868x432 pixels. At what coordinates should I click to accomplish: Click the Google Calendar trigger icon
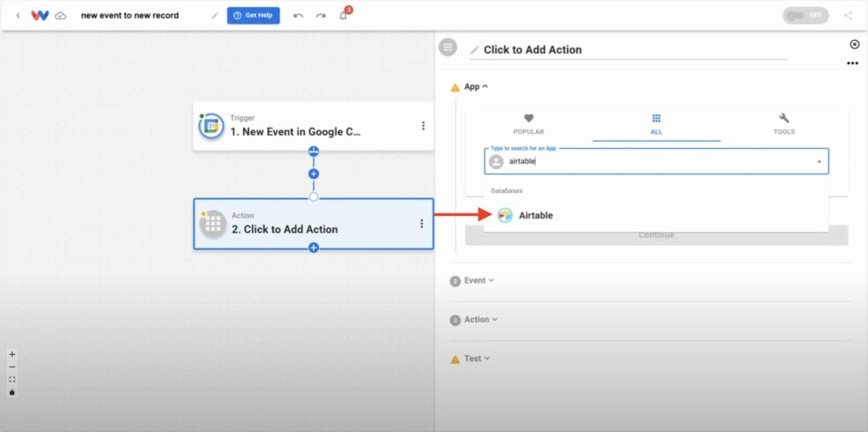point(211,127)
